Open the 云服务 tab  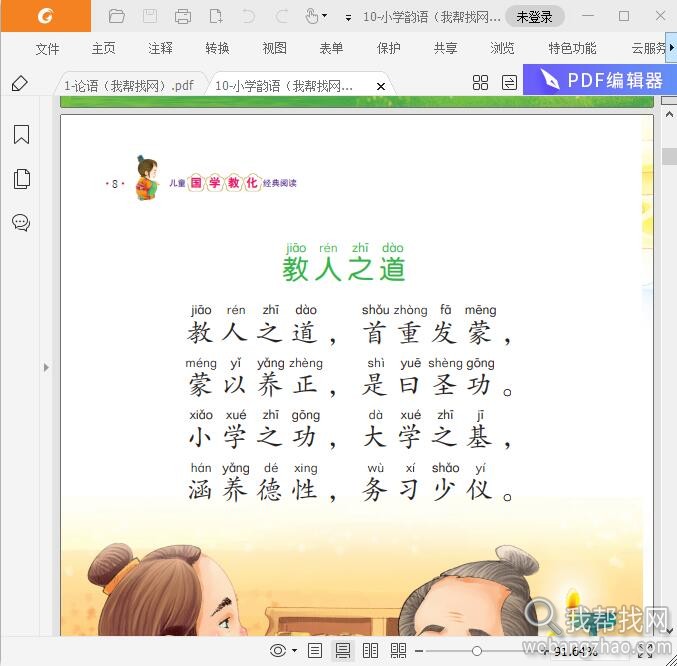(649, 48)
